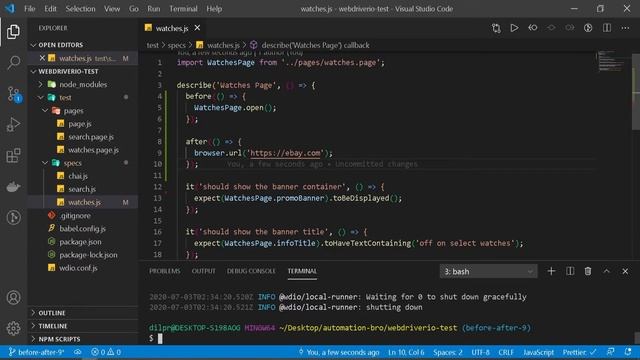
Task: Click the Run code play icon
Action: point(514,28)
